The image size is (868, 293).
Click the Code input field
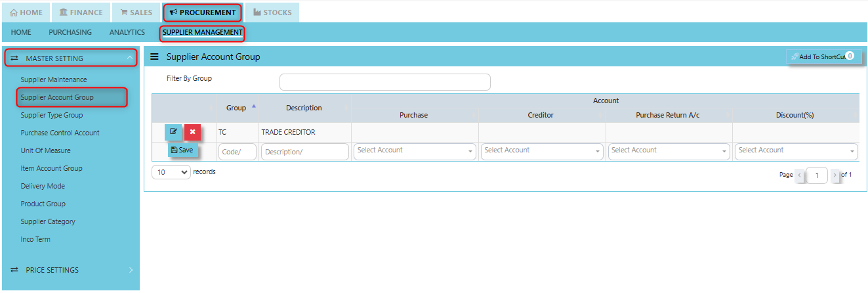pyautogui.click(x=238, y=152)
